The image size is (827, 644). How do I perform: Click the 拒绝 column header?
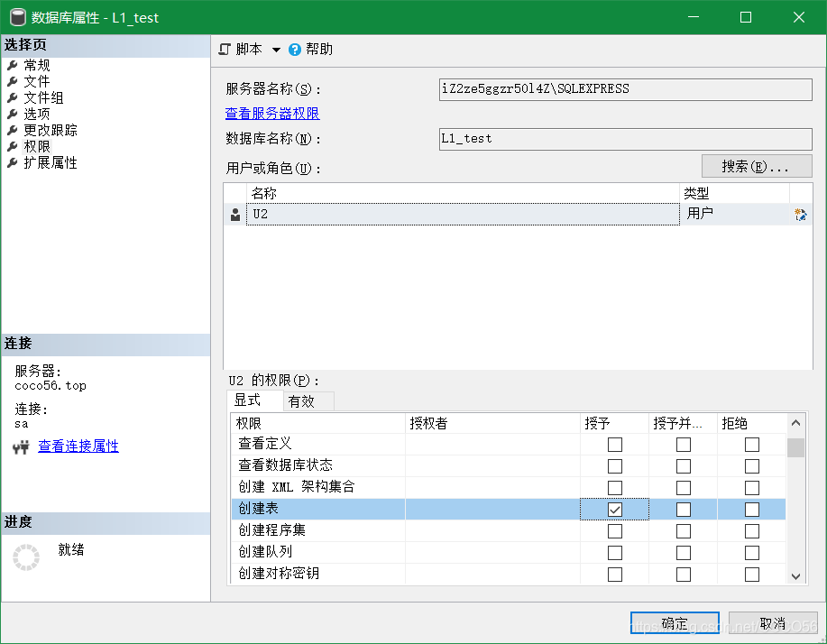751,424
